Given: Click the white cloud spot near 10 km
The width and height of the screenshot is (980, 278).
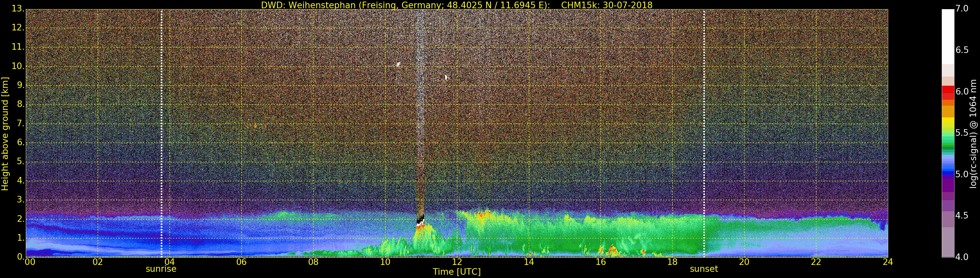Looking at the screenshot, I should (398, 64).
